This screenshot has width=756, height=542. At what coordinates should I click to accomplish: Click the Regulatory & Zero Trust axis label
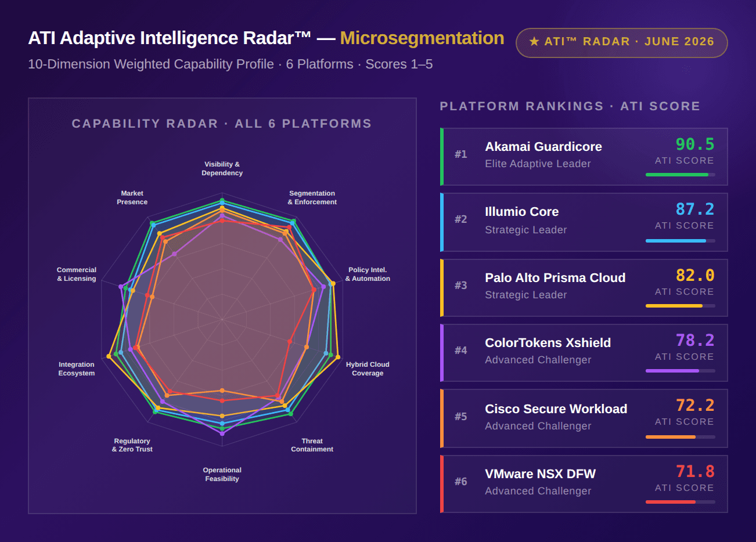coord(132,445)
